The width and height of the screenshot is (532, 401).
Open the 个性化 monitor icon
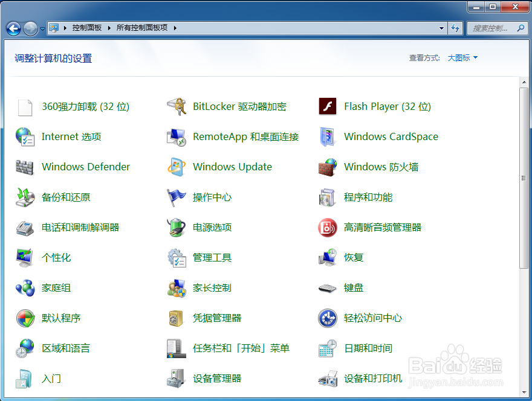click(25, 258)
